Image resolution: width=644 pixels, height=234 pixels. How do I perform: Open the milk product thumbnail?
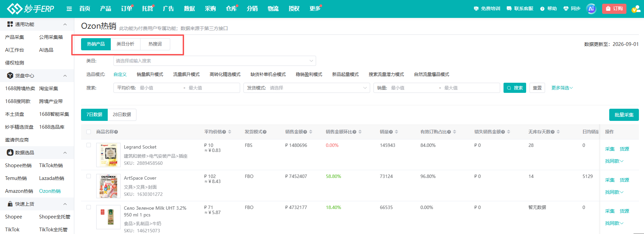108,217
